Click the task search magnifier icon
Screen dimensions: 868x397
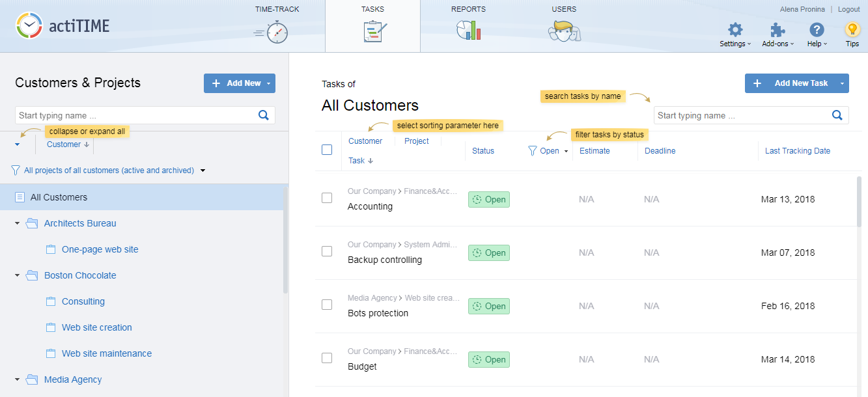(x=837, y=115)
